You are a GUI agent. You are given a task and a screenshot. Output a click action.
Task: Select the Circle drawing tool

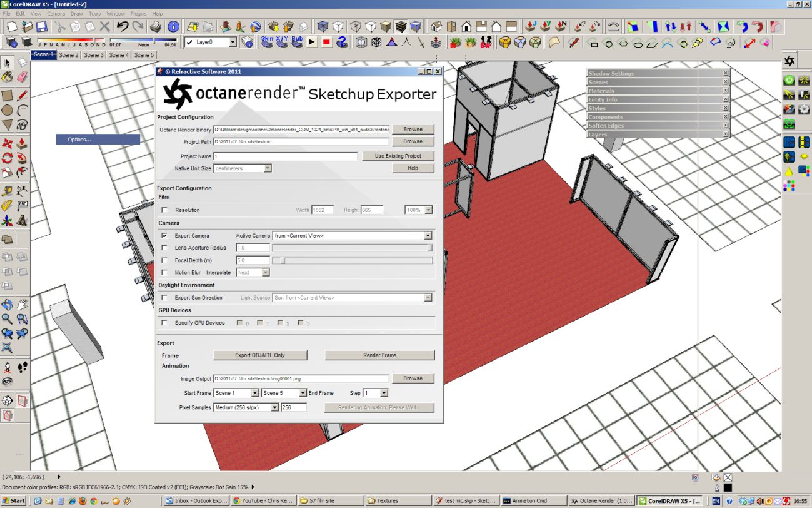[8, 110]
